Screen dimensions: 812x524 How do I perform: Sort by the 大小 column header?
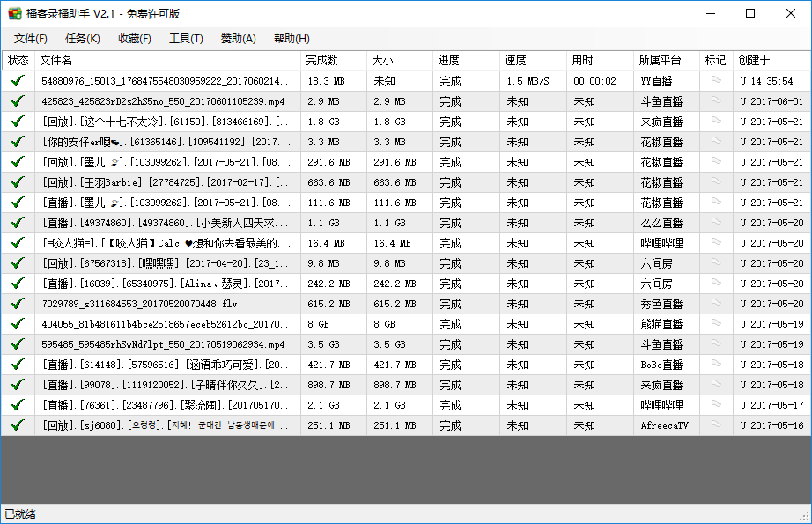point(400,61)
